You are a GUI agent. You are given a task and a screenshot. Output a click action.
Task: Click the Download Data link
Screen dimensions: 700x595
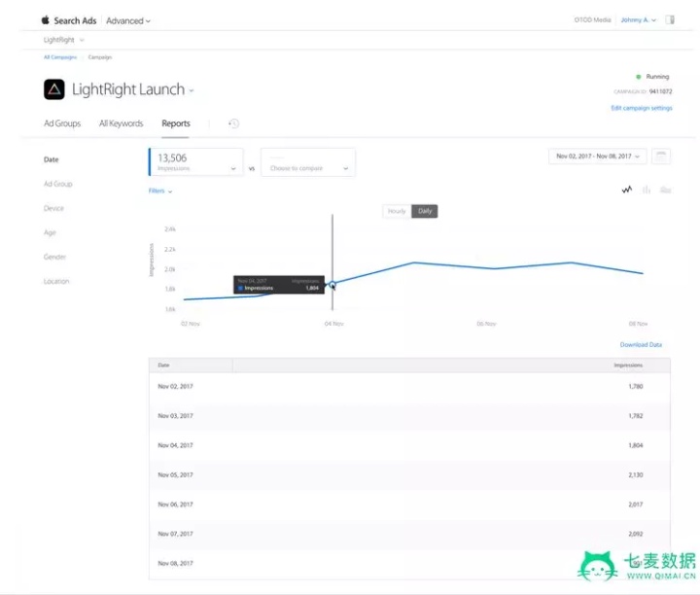641,345
